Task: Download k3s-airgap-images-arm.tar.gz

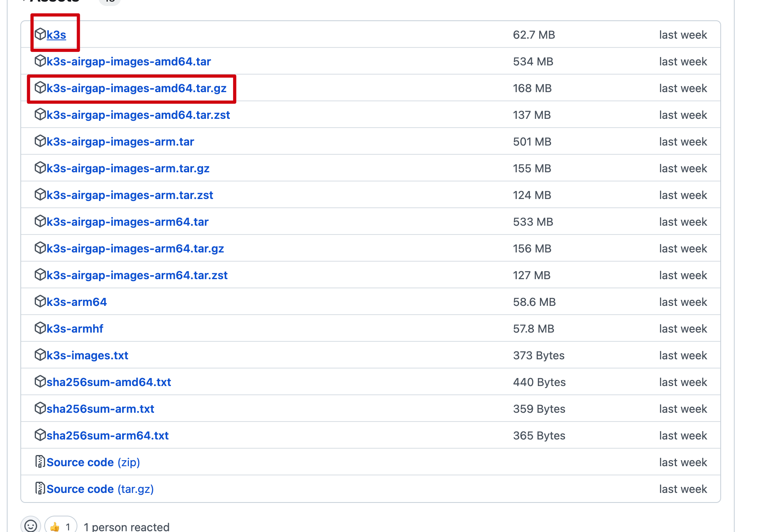Action: (128, 168)
